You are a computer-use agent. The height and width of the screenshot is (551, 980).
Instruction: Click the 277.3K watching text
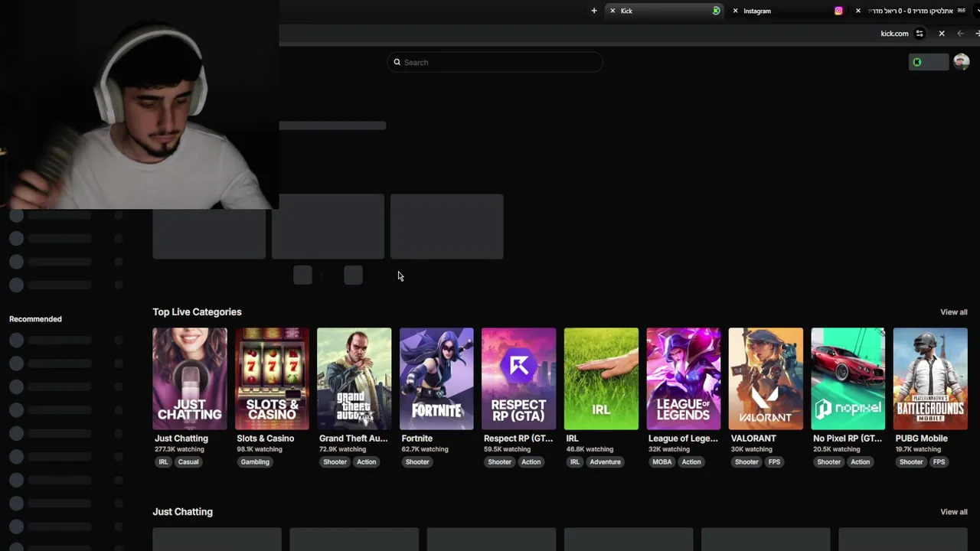[181, 450]
